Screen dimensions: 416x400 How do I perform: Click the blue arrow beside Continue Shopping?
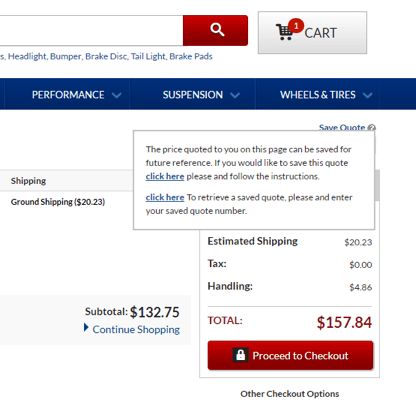[x=86, y=328]
